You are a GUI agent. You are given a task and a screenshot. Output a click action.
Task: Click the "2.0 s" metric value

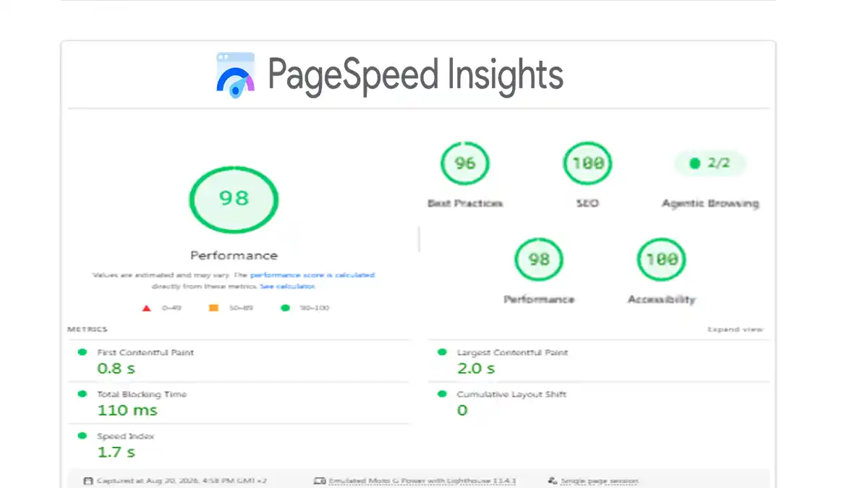[476, 369]
